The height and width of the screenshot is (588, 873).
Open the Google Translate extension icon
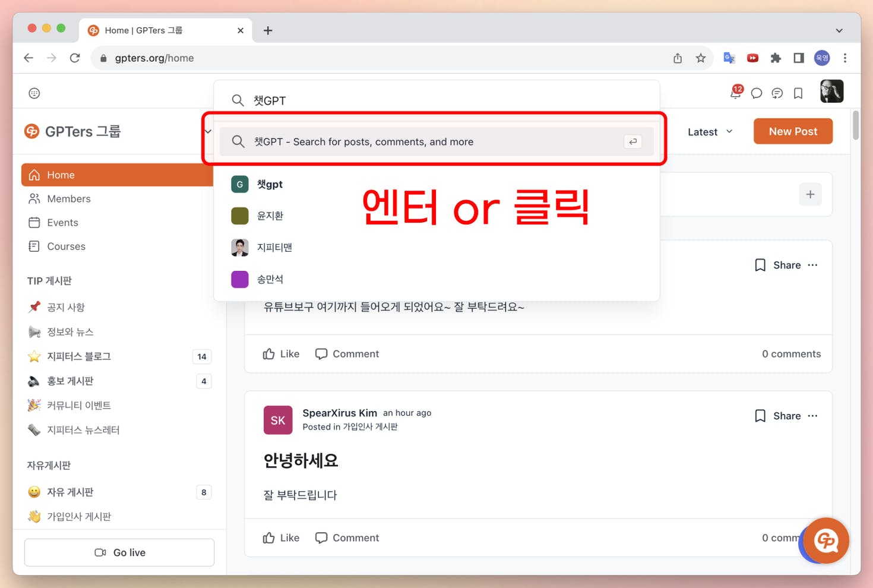pos(729,58)
